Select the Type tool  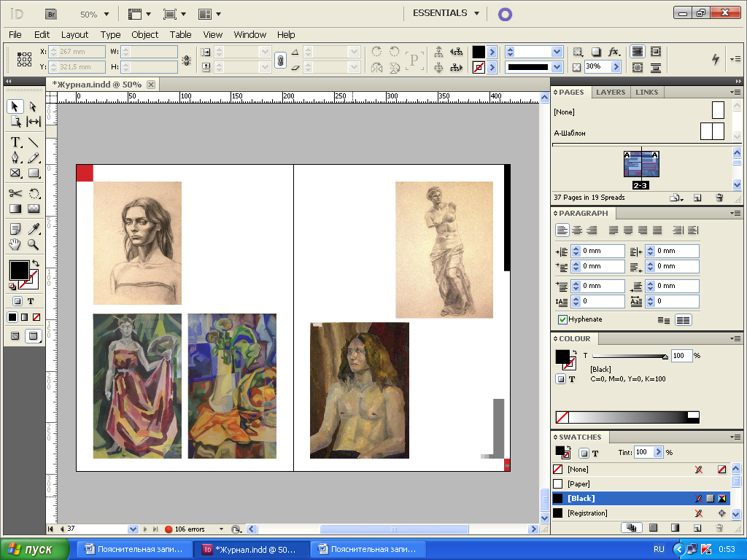[x=16, y=142]
